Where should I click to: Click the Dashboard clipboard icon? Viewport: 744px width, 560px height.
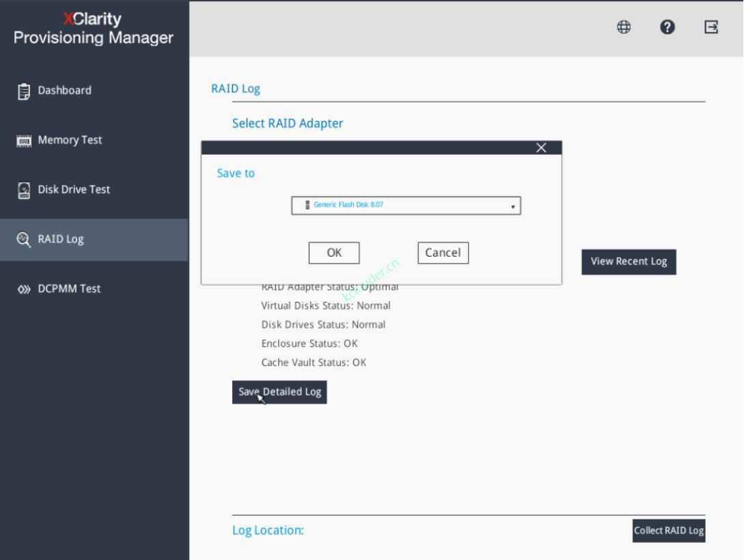point(24,91)
